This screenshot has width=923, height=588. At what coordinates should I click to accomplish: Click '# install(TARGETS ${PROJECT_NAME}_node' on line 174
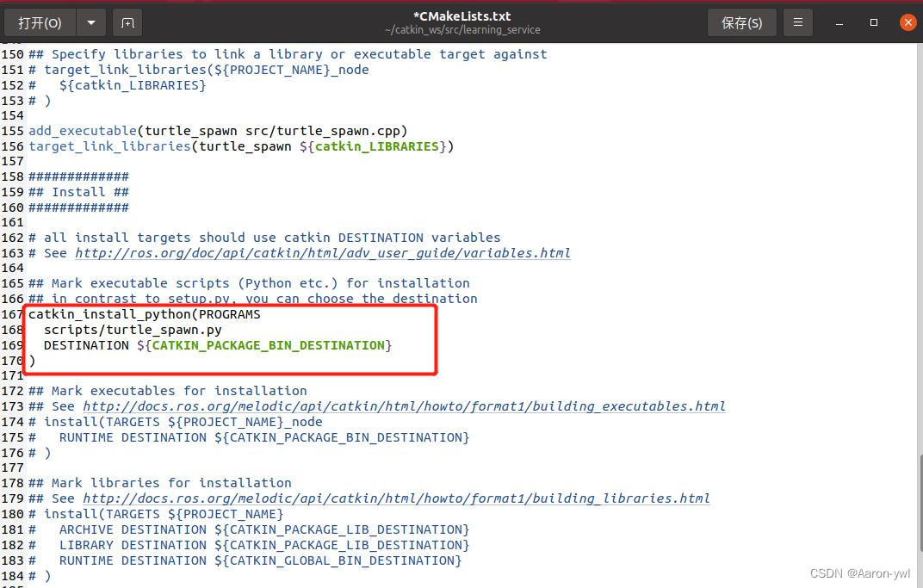pyautogui.click(x=176, y=422)
